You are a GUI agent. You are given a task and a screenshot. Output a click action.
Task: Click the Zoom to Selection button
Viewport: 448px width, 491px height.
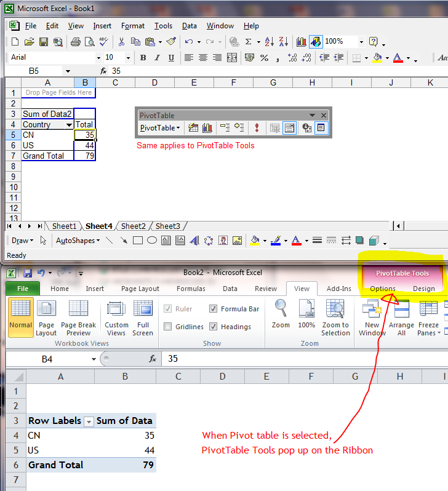[335, 316]
